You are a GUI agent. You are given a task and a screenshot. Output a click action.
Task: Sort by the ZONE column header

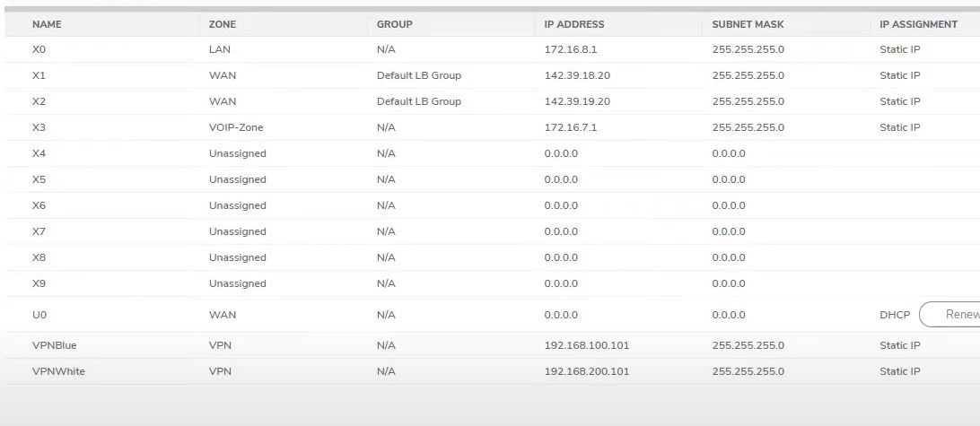click(223, 24)
